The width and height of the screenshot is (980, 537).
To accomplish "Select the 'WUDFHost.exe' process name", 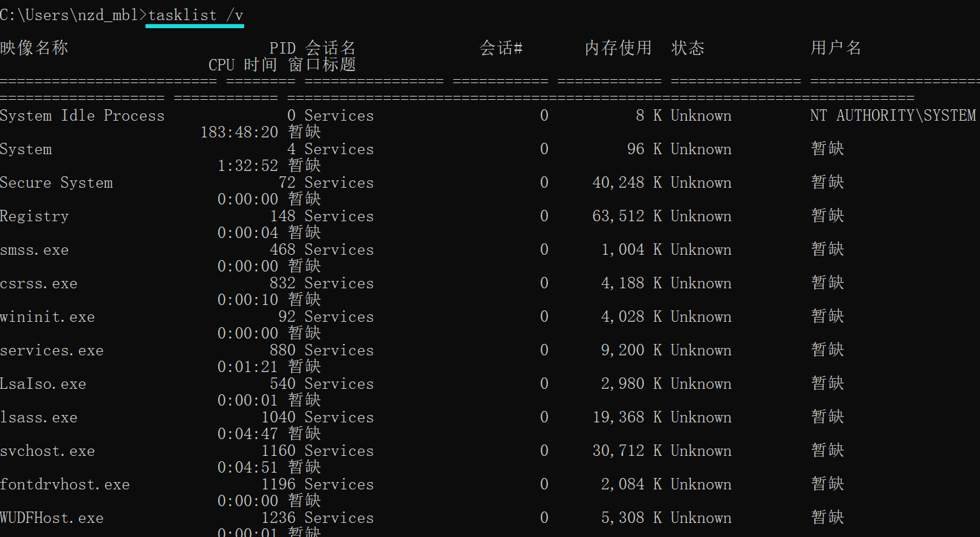I will pyautogui.click(x=52, y=518).
